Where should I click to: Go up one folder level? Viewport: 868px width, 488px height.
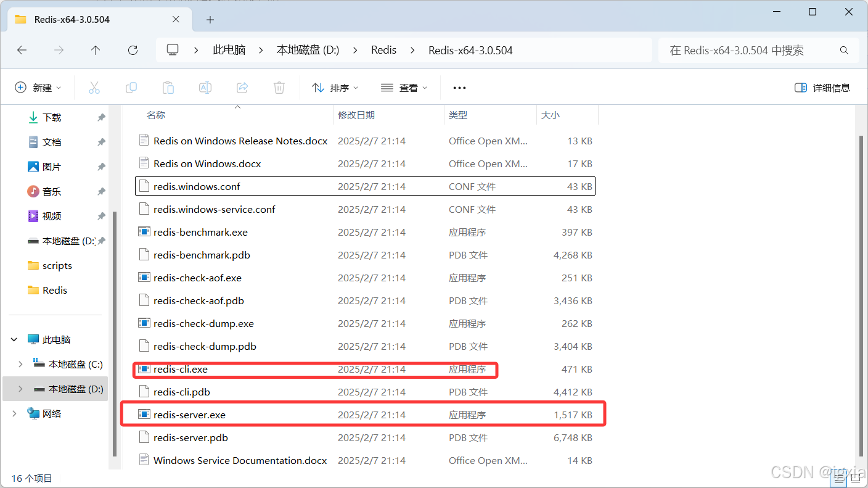(x=96, y=51)
